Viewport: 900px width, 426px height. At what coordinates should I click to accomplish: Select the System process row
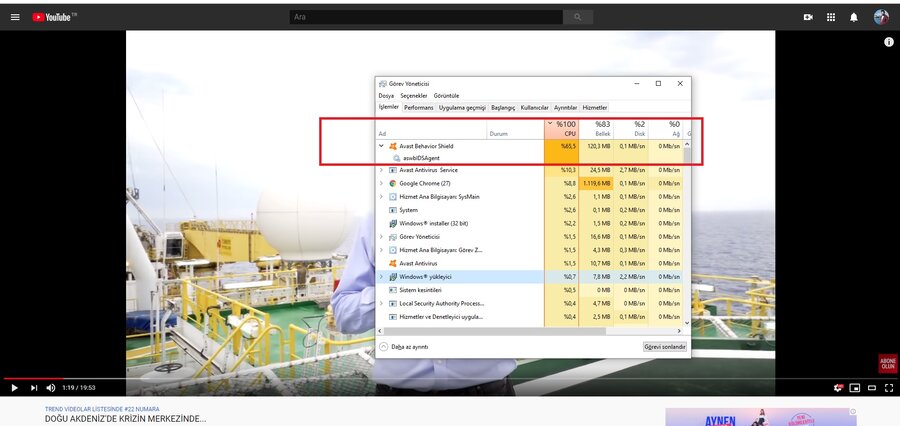click(529, 210)
